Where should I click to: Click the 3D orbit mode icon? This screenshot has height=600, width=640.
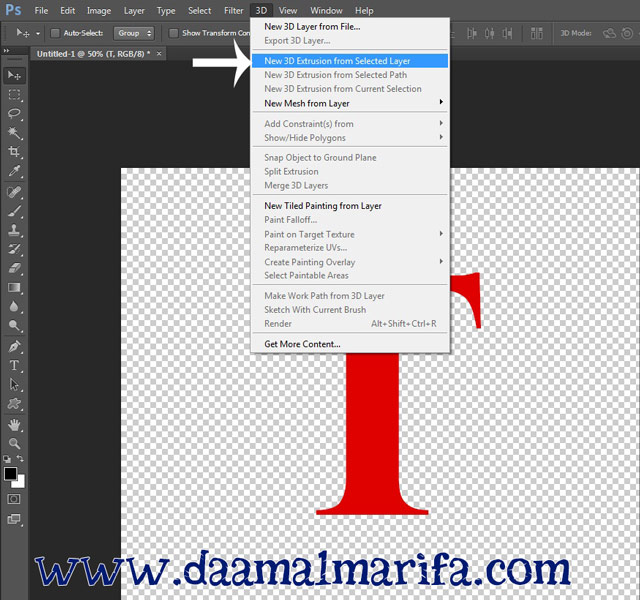coord(609,33)
